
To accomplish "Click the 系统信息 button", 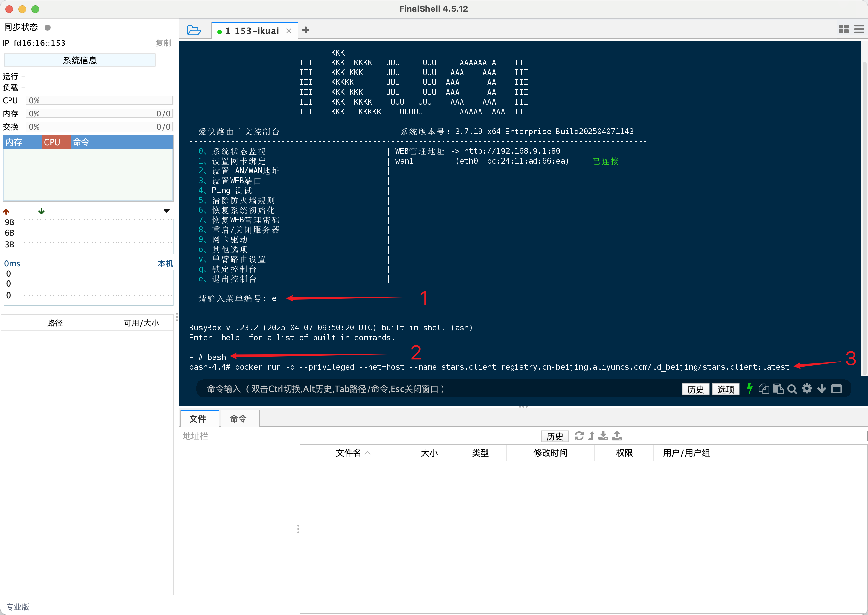I will 80,60.
